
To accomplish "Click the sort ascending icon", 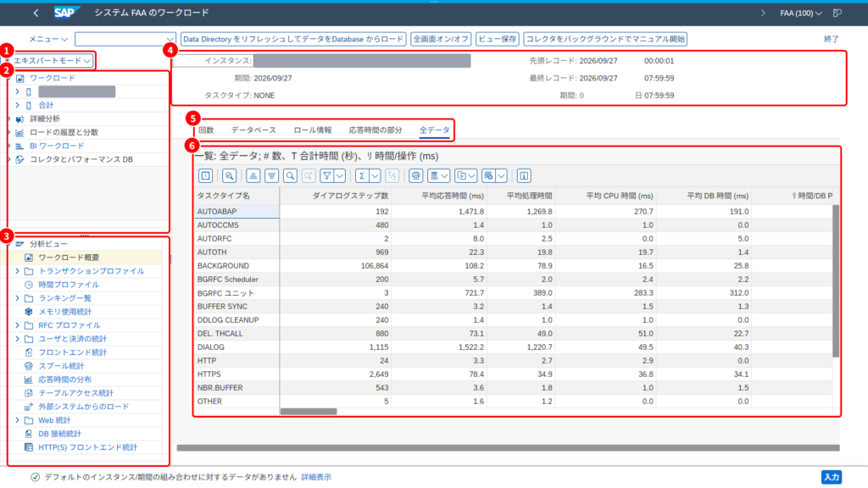I will point(253,176).
